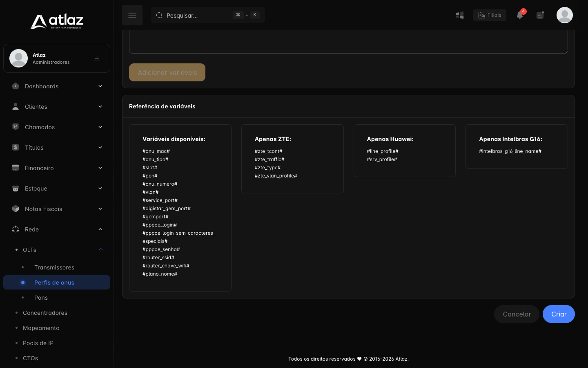
Task: Click the Adicionar variáveis button
Action: [x=167, y=72]
